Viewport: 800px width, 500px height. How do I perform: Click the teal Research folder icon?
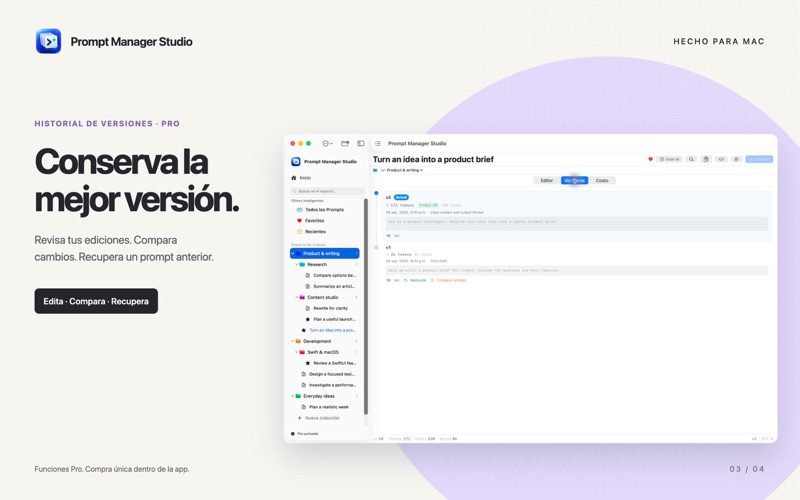[303, 264]
